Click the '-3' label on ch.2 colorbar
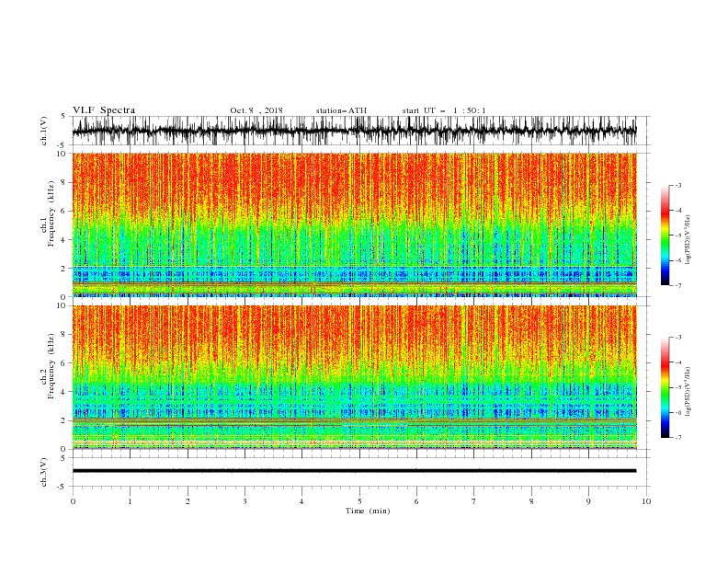Screen dimensions: 728x563 tap(677, 338)
